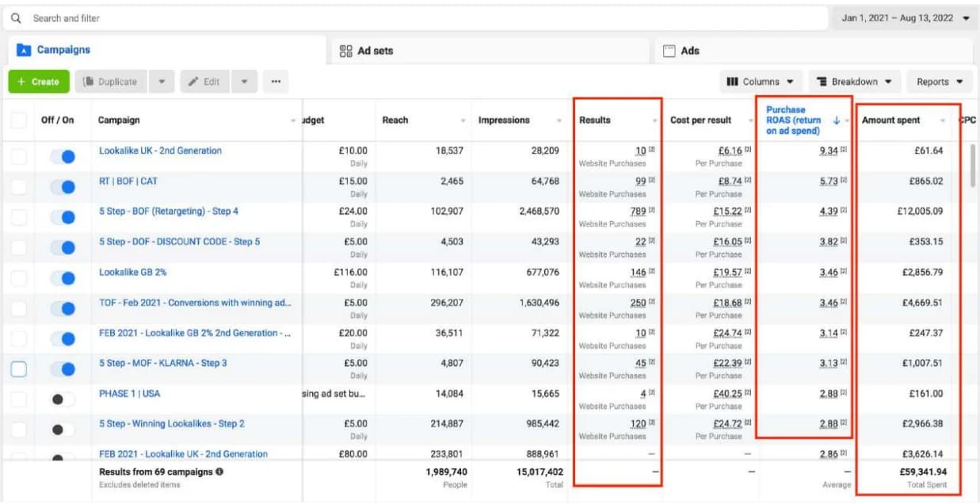Click the Ad sets grid icon
This screenshot has height=504, width=980.
coord(345,51)
